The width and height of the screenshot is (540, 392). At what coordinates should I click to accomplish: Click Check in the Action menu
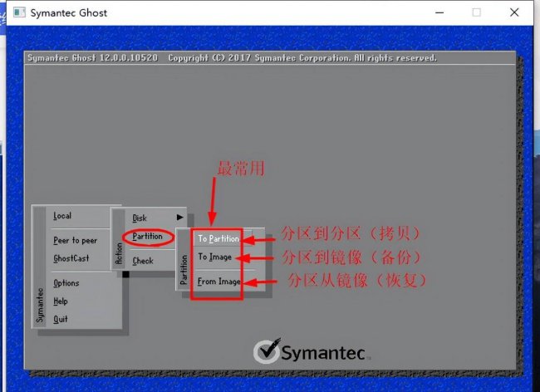pos(143,261)
